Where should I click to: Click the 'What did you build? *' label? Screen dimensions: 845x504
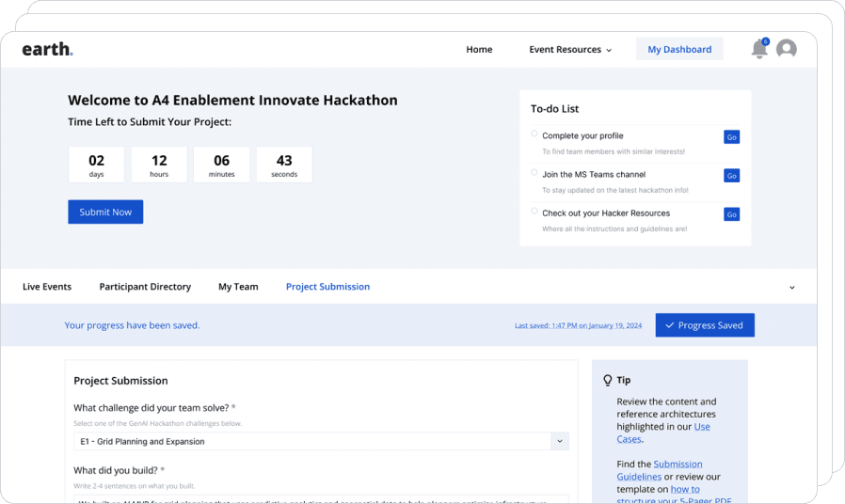coord(120,470)
